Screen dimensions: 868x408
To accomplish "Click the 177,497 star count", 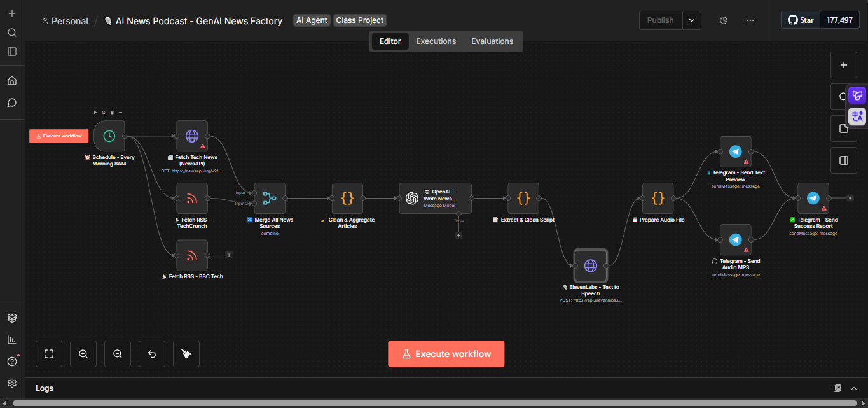I will tap(839, 20).
